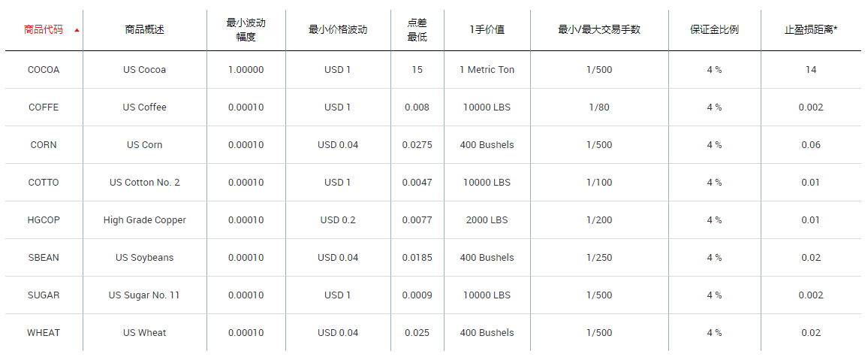Viewport: 868px width, 357px height.
Task: Click the red sort arrow beside 商品代码
Action: pyautogui.click(x=77, y=30)
